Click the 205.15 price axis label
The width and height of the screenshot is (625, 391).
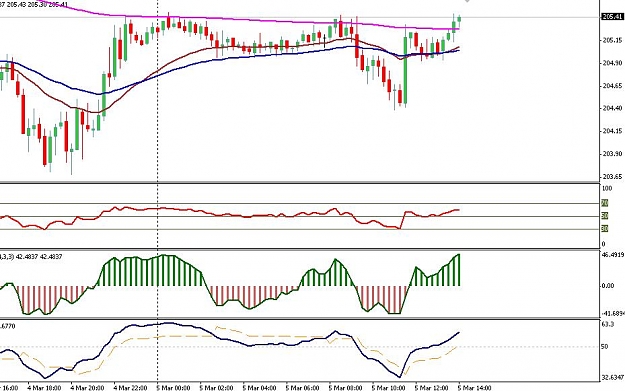pos(612,40)
